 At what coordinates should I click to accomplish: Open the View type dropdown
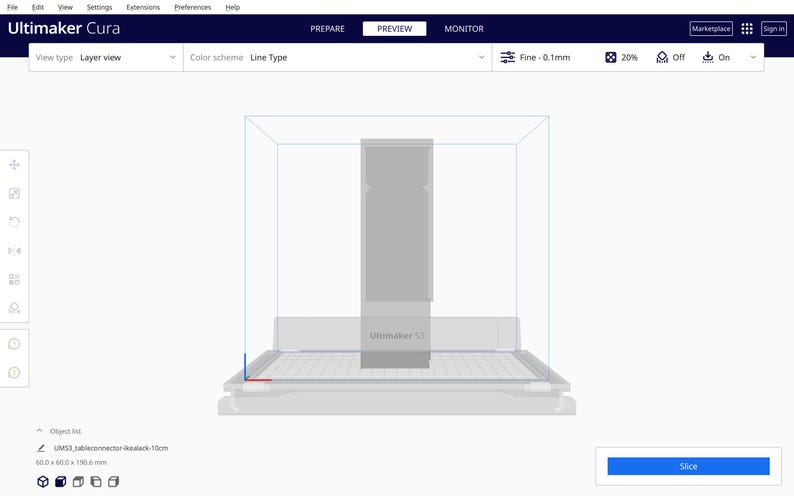(106, 57)
